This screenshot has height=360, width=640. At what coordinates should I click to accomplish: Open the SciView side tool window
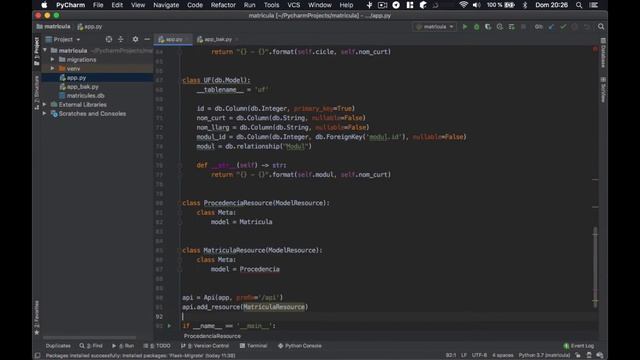[603, 90]
